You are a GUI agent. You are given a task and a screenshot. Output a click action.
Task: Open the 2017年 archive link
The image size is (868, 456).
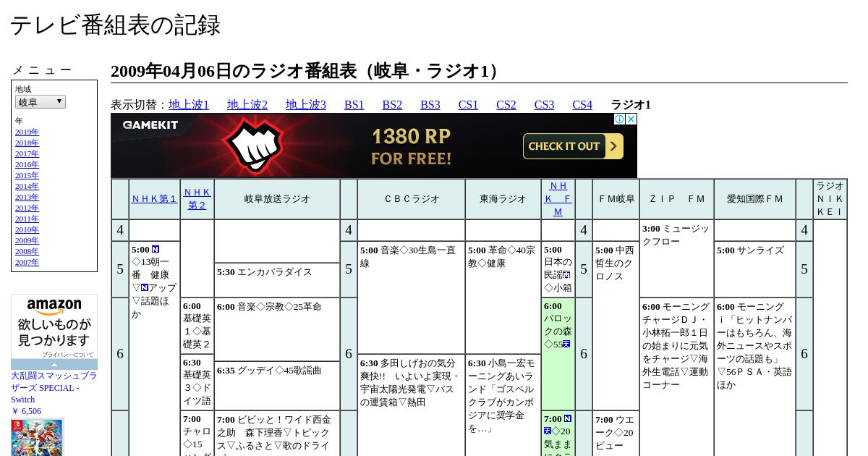click(x=27, y=153)
